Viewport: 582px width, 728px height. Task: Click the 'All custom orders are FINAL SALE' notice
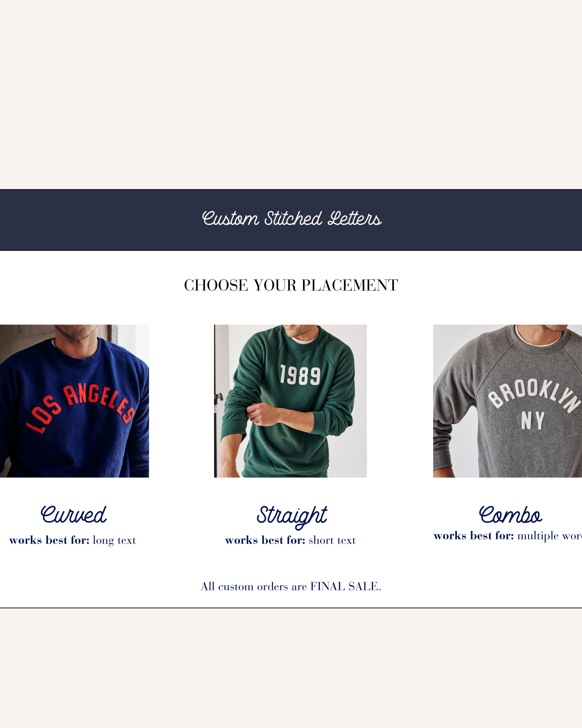[291, 586]
